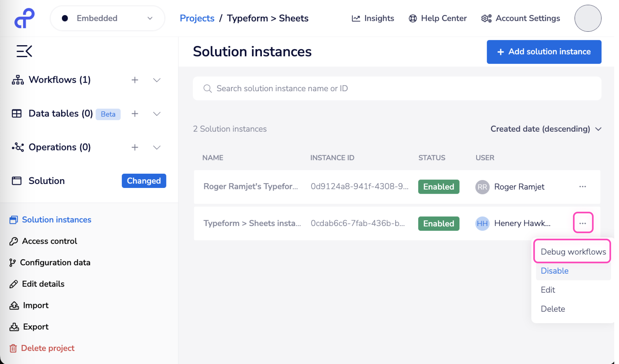Viewport: 619px width, 364px height.
Task: Click the Import icon in the sidebar
Action: click(x=15, y=305)
